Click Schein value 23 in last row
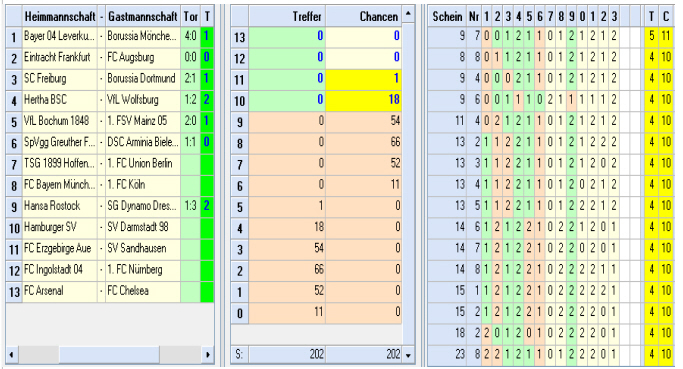Screen dimensions: 683x369 pyautogui.click(x=448, y=355)
